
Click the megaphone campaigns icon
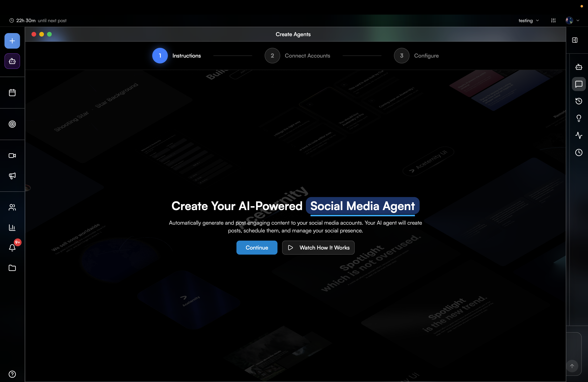(12, 176)
